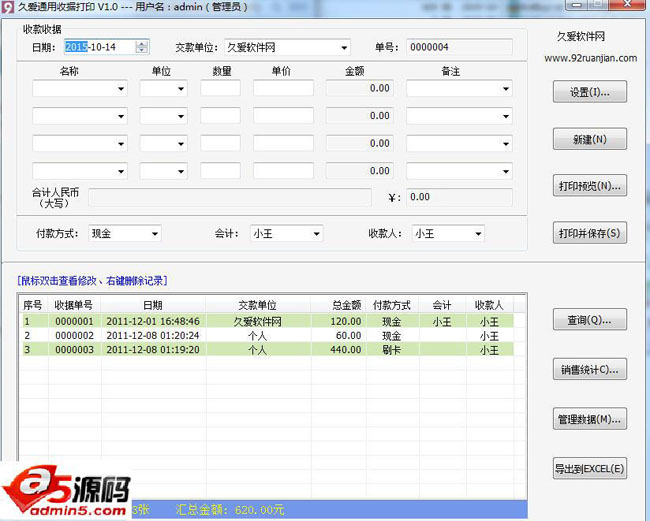Sort by 付款方式 column header
The width and height of the screenshot is (650, 521).
392,305
